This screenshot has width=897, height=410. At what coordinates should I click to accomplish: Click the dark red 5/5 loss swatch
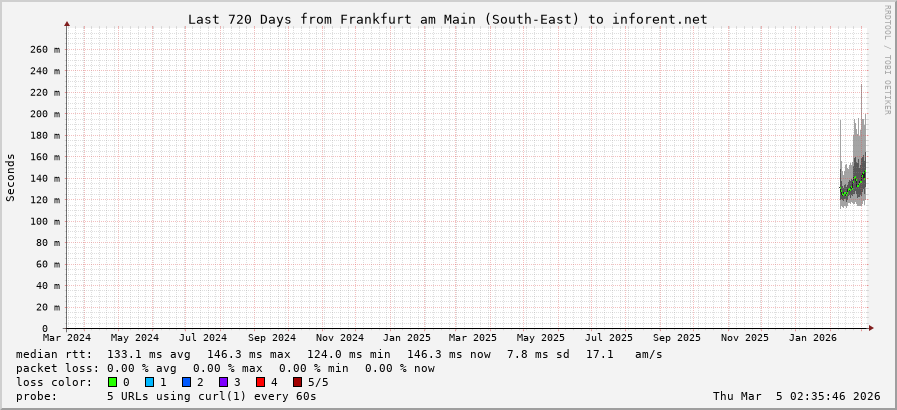(x=297, y=382)
